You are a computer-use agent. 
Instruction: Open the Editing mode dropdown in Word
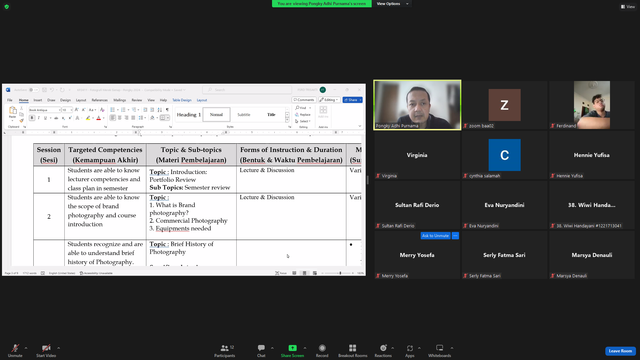[x=329, y=100]
